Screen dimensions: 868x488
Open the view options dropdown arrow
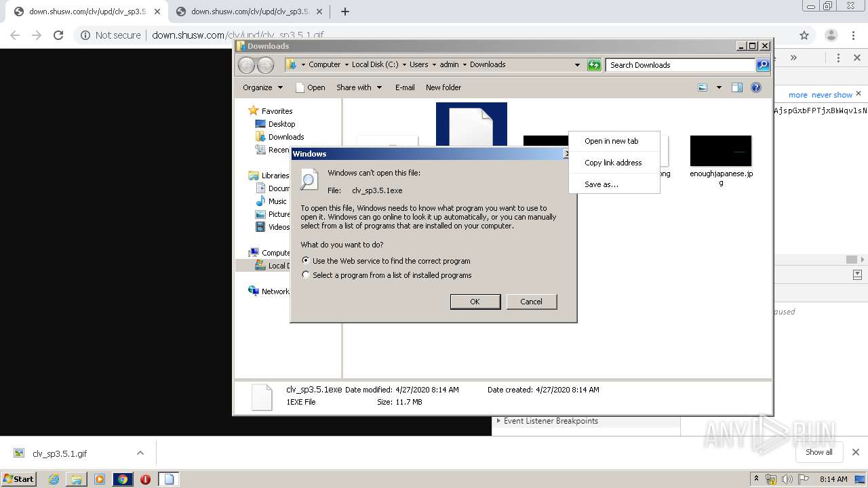coord(719,87)
